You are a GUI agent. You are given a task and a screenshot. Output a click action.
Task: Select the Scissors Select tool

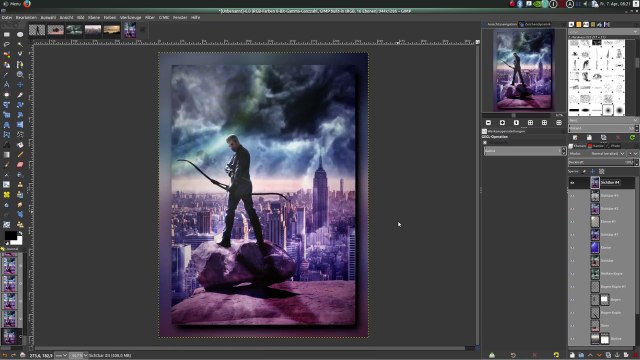[x=20, y=54]
